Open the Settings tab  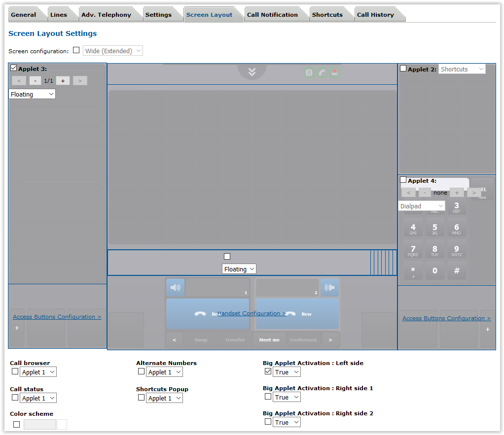coord(158,15)
